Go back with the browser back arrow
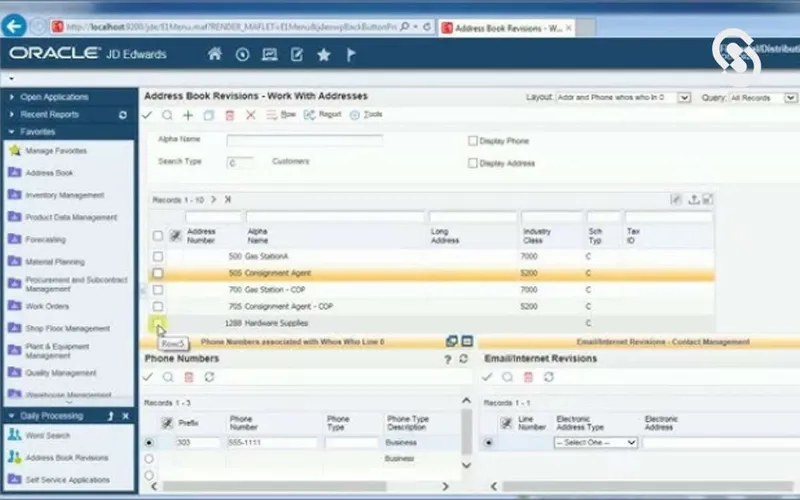 tap(14, 26)
